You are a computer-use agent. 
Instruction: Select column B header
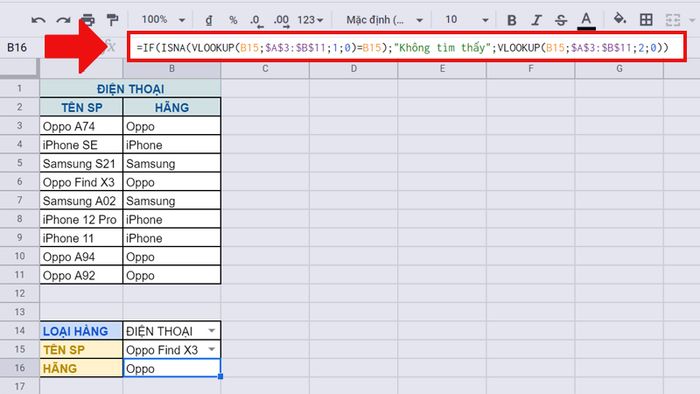coord(172,69)
